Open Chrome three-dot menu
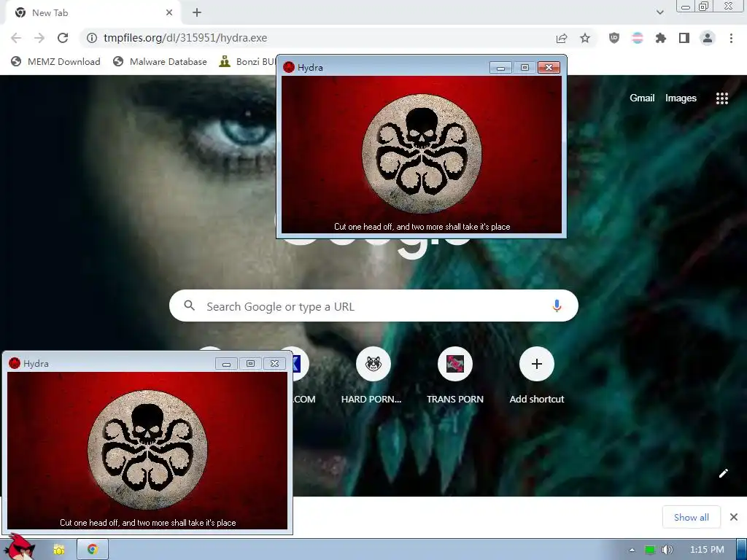 click(x=731, y=38)
